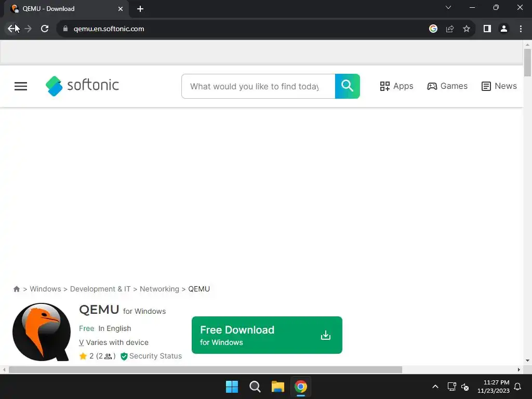This screenshot has height=399, width=532.
Task: Click the breadcrumb home icon
Action: [x=16, y=289]
